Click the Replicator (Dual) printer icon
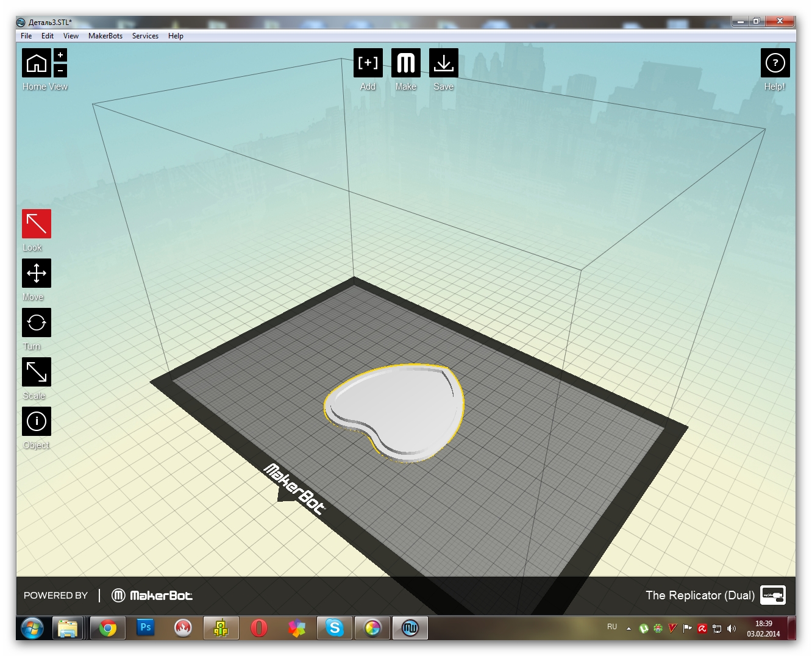The width and height of the screenshot is (812, 656). pyautogui.click(x=773, y=595)
